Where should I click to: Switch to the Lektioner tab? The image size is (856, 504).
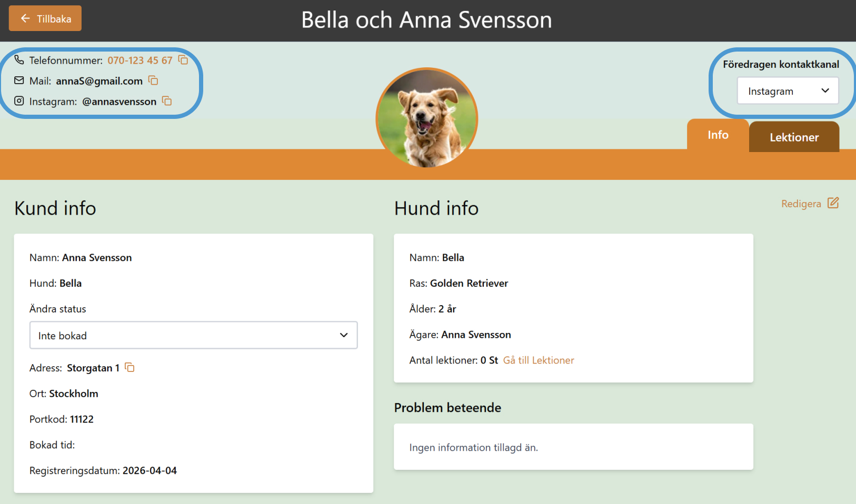click(x=794, y=137)
